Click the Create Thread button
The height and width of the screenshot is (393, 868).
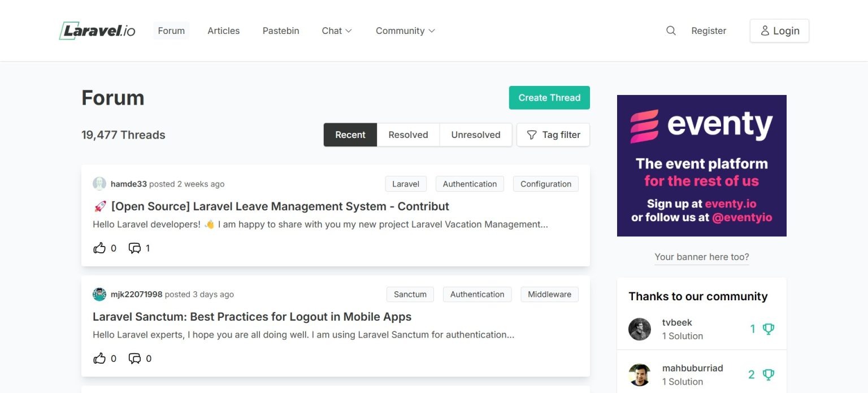tap(549, 98)
